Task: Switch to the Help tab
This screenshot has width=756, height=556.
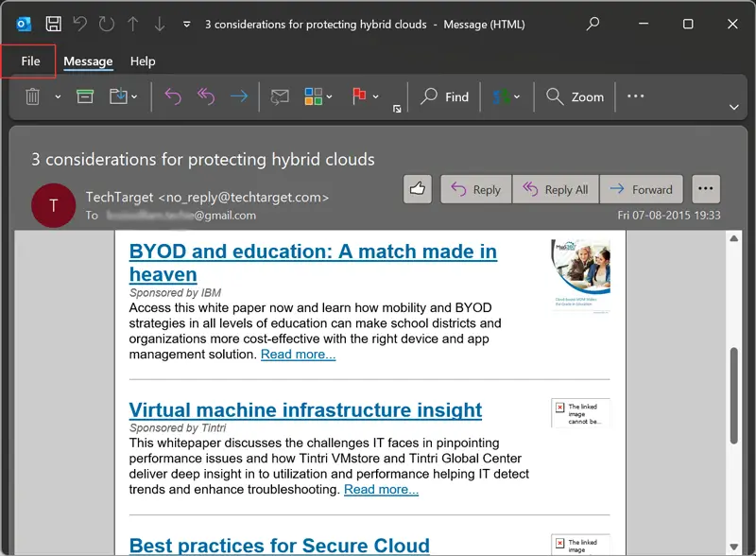Action: [x=143, y=61]
